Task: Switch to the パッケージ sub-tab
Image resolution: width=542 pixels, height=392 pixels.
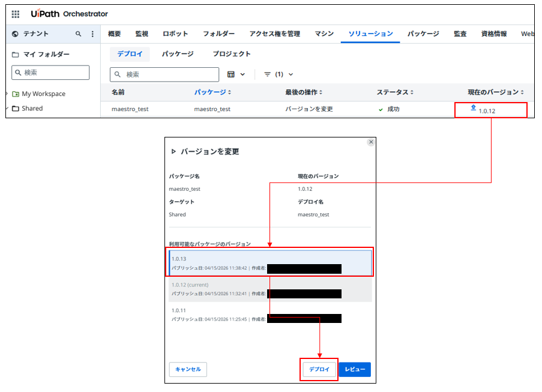Action: coord(178,54)
